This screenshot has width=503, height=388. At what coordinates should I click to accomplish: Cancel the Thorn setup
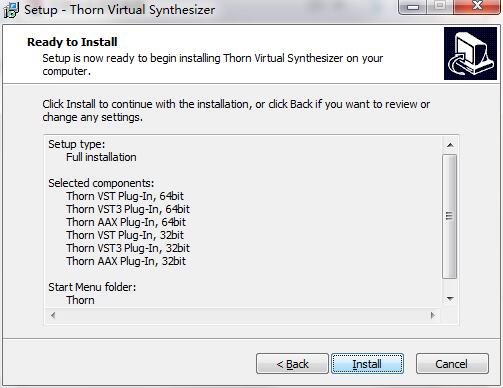(x=452, y=364)
